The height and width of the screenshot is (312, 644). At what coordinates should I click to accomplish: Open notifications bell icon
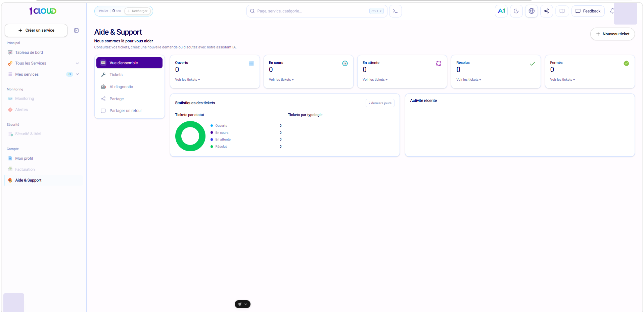point(612,11)
